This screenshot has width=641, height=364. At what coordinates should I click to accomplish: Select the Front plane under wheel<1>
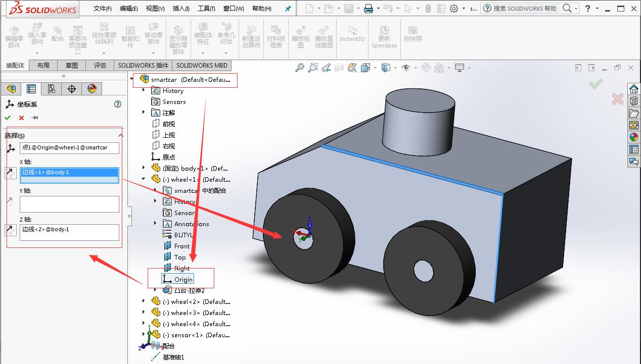click(x=177, y=246)
